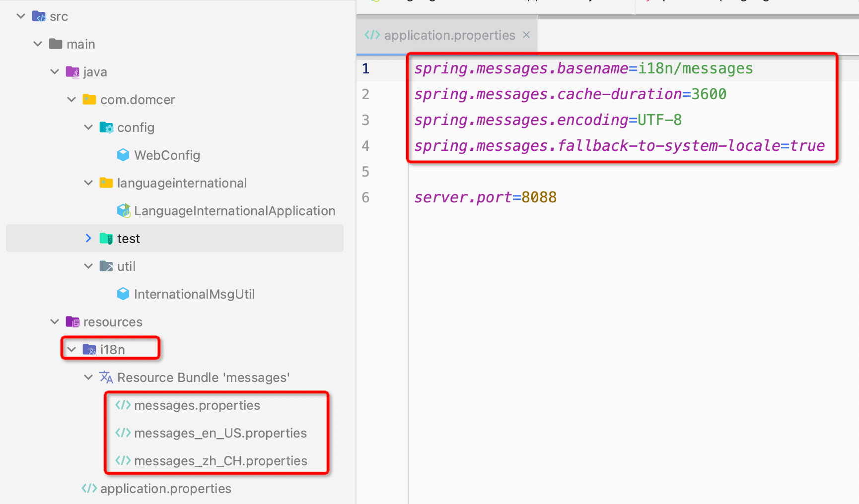The image size is (859, 504).
Task: Collapse the com.domcer package chevron
Action: pos(72,100)
